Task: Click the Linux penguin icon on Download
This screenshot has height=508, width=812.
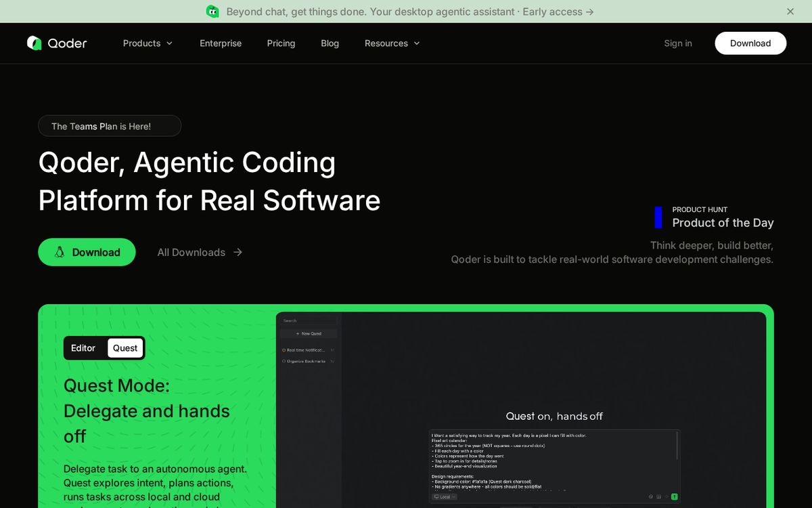Action: click(x=60, y=252)
